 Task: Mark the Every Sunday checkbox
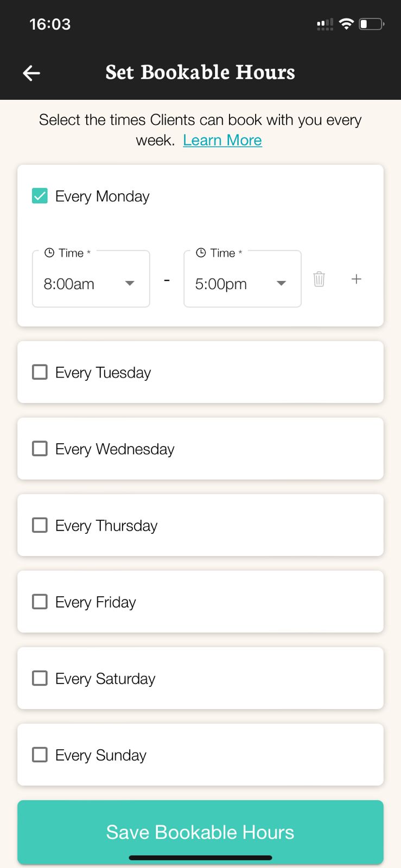click(40, 755)
